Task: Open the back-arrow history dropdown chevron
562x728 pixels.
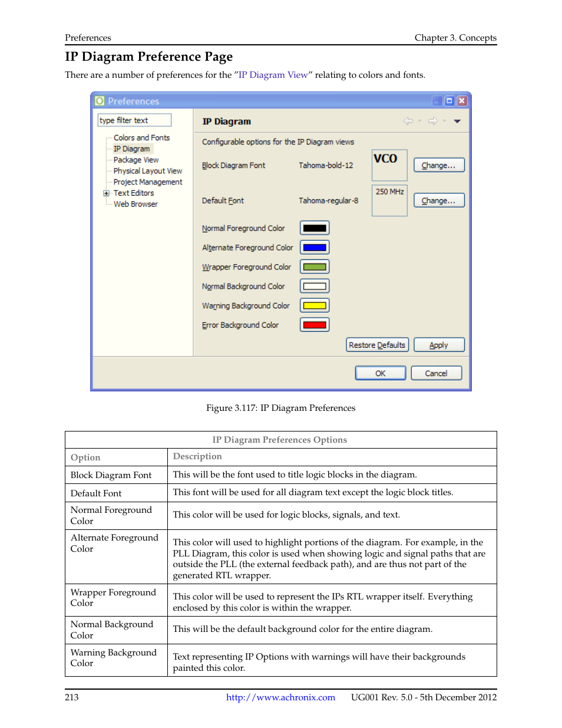Action: tap(419, 121)
